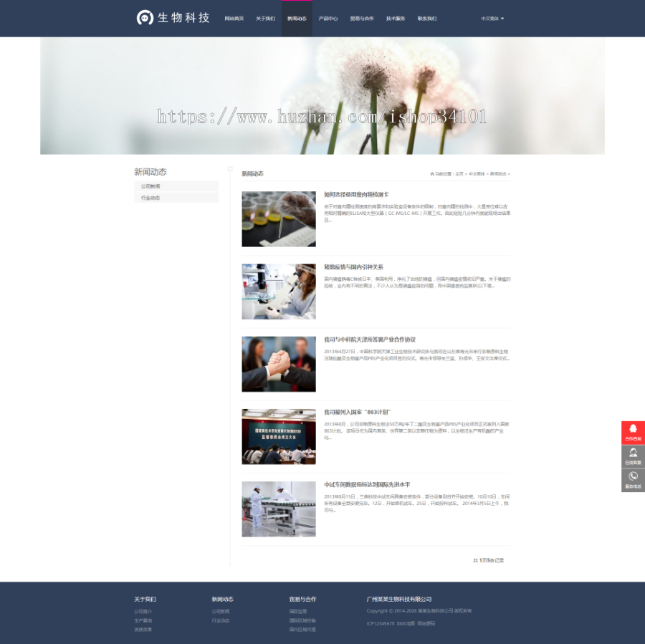The height and width of the screenshot is (644, 645).
Task: Open 联系我们 in the navigation bar
Action: pos(427,19)
